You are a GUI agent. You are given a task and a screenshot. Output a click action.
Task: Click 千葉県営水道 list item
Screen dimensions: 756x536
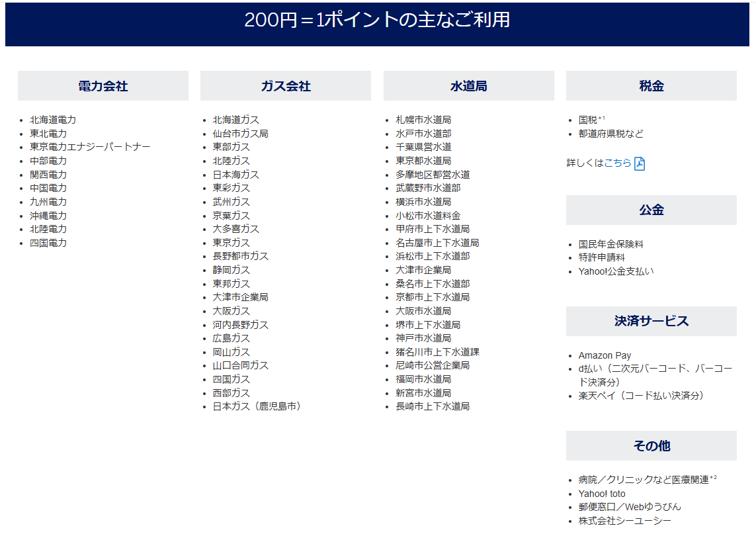coord(423,147)
